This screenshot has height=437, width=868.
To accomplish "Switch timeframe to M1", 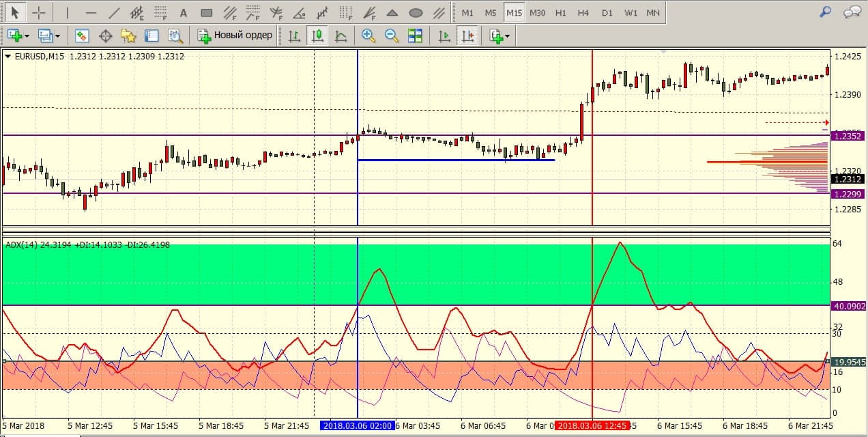I will click(x=467, y=12).
